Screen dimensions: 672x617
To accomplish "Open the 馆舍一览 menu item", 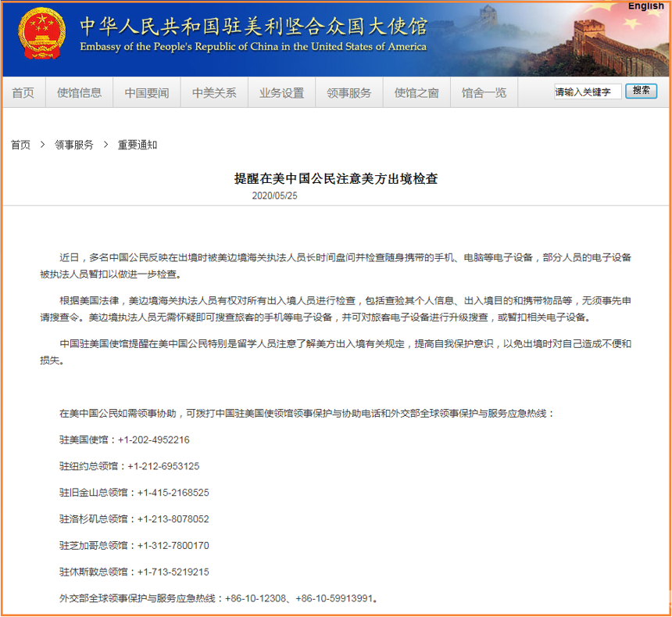I will (x=484, y=92).
